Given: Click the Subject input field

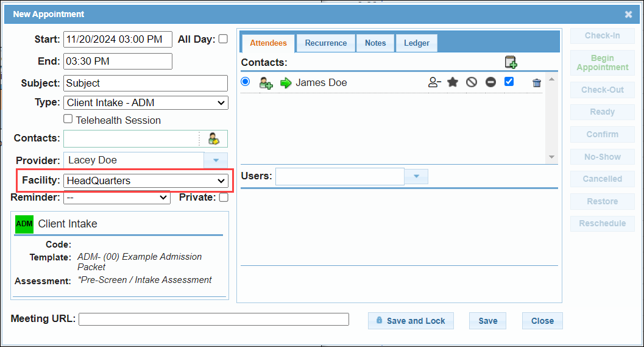Looking at the screenshot, I should pos(146,83).
